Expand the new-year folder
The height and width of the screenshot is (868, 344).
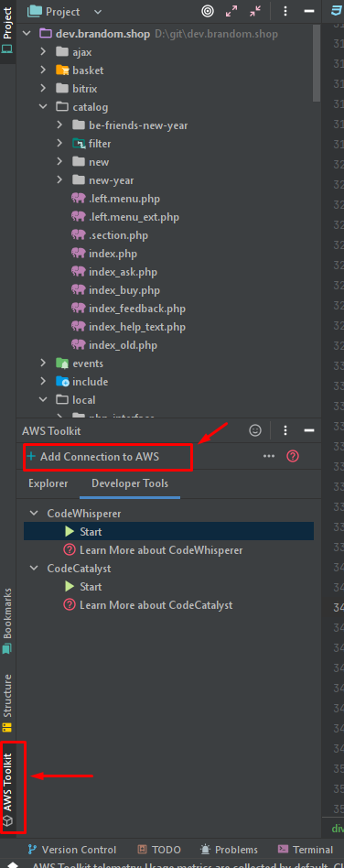point(59,180)
